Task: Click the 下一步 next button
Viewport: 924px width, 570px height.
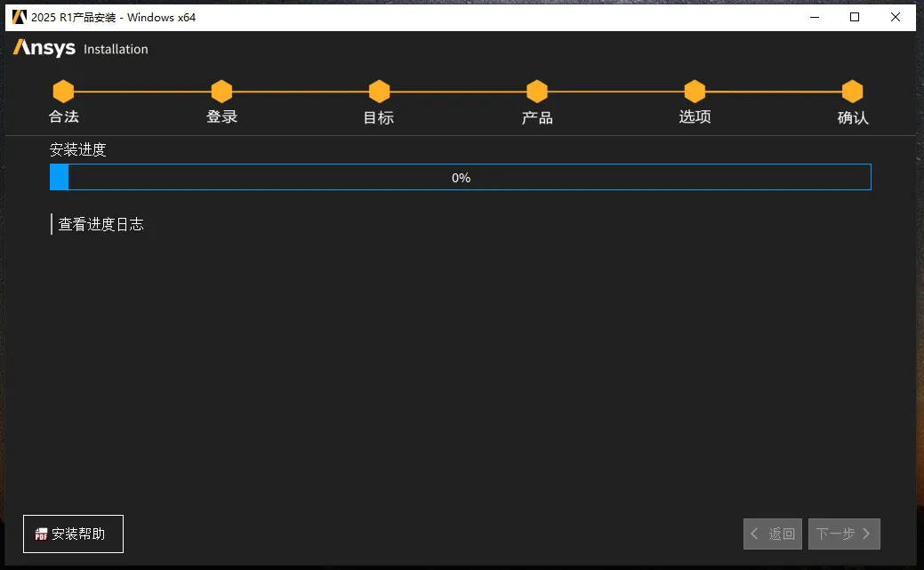Action: (844, 534)
